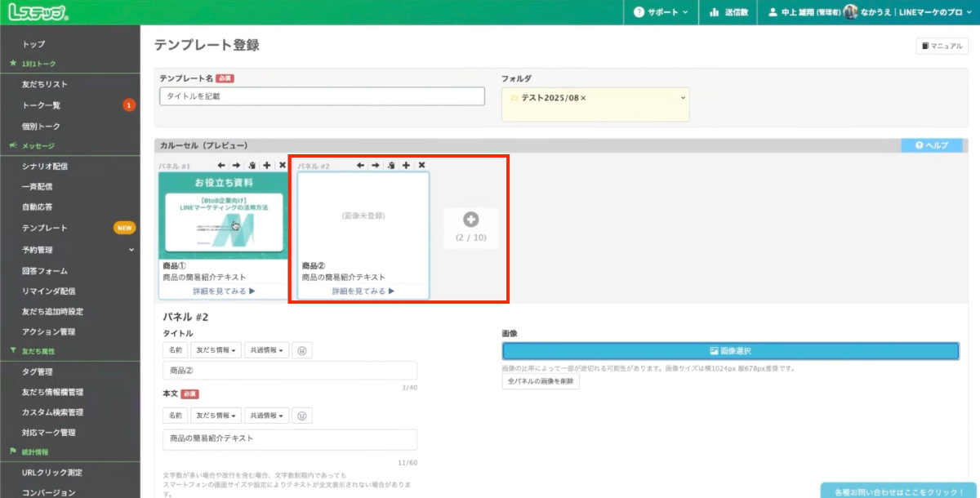Click the copy icon above panel #1

click(x=252, y=165)
